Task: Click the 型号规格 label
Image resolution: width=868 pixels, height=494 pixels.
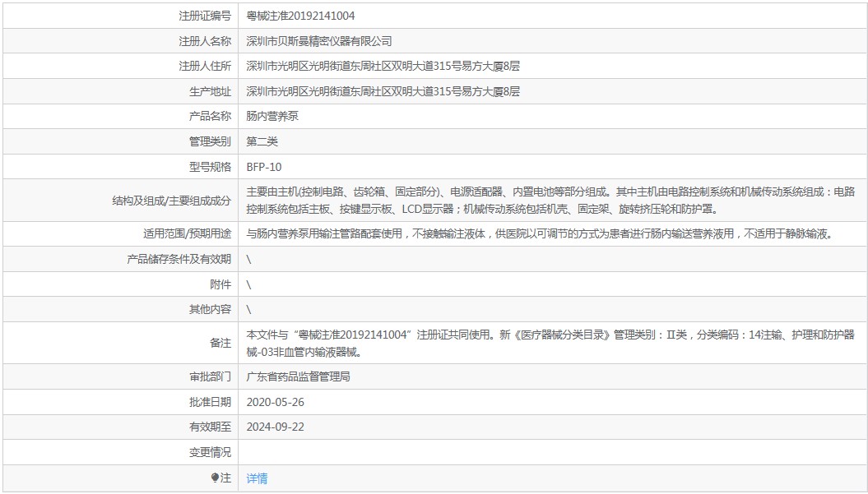Action: click(x=211, y=167)
